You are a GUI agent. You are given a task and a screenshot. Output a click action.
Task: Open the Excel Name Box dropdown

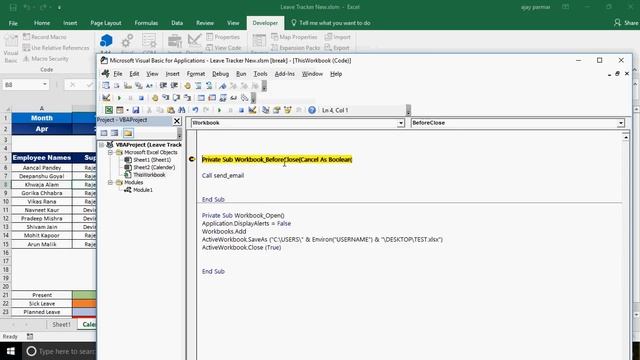pyautogui.click(x=44, y=84)
